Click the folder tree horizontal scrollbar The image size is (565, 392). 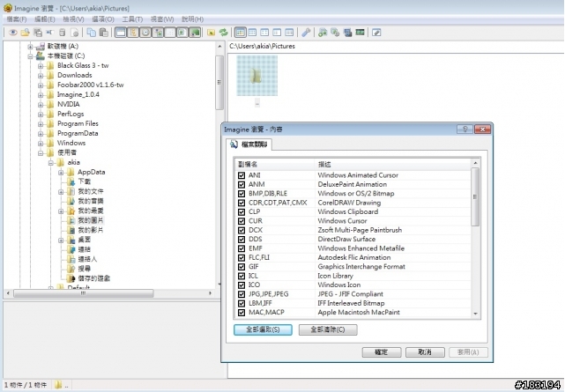click(x=84, y=293)
